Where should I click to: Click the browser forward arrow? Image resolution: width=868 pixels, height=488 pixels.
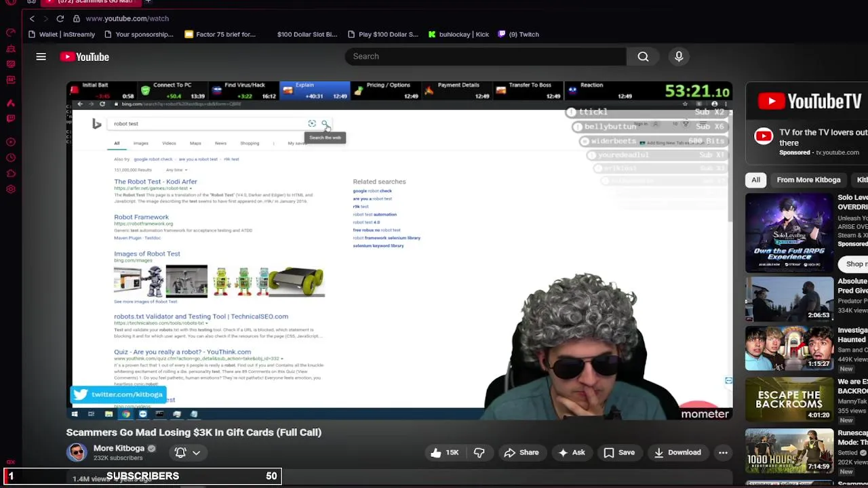pos(45,18)
